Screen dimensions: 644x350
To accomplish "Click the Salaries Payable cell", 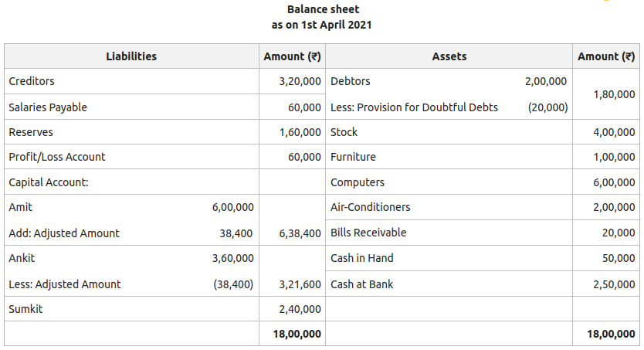I will coord(48,107).
